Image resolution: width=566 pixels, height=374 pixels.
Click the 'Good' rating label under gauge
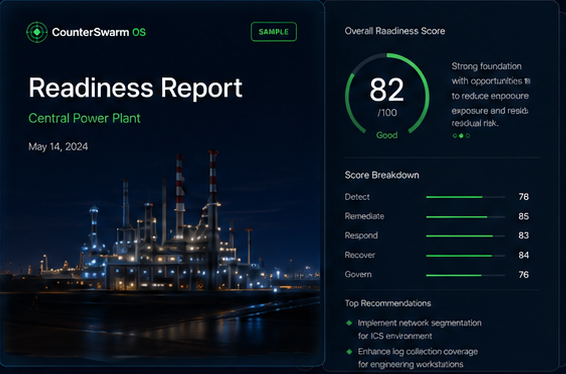pyautogui.click(x=387, y=135)
